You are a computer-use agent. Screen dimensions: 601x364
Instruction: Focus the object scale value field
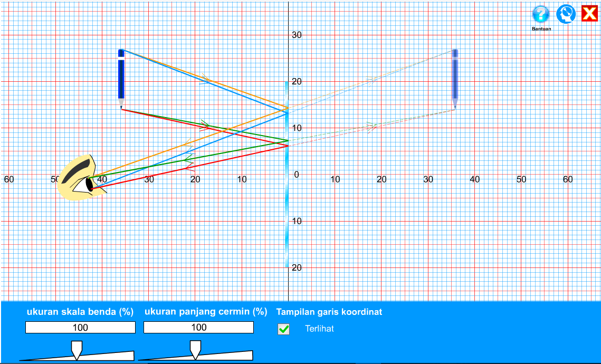click(81, 327)
